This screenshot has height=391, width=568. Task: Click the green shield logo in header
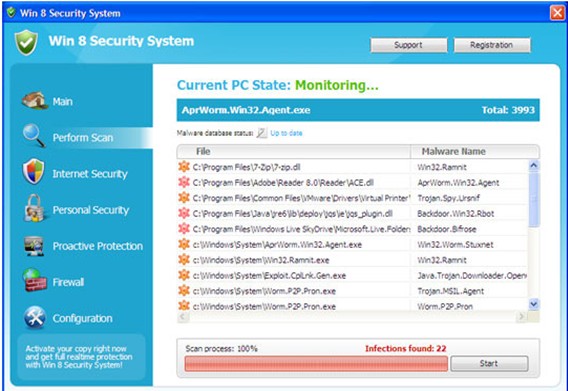(x=26, y=42)
